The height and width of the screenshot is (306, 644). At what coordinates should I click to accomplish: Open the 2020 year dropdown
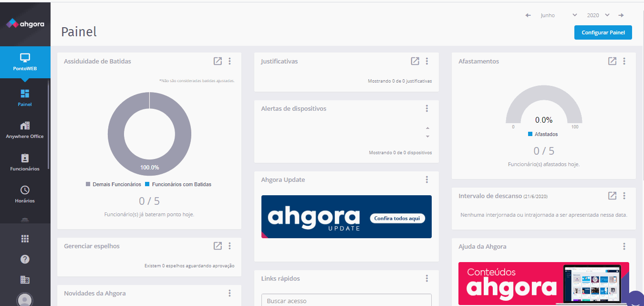598,15
